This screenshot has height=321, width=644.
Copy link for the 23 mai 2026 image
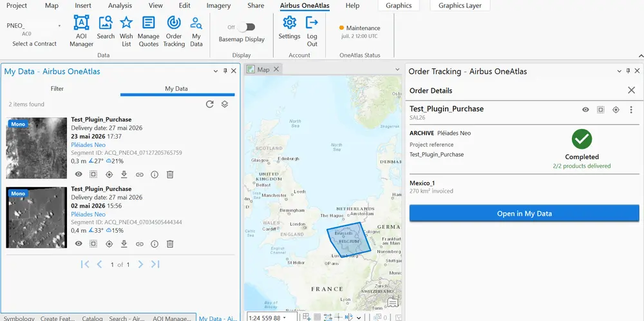tap(140, 174)
